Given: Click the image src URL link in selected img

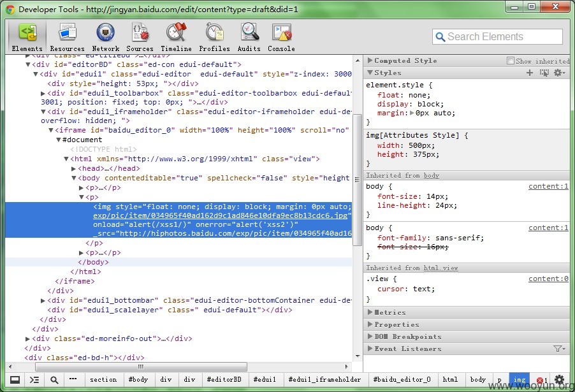Looking at the screenshot, I should [222, 215].
